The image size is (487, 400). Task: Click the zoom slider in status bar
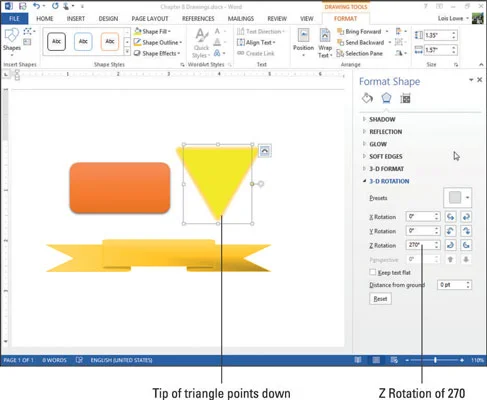point(435,360)
